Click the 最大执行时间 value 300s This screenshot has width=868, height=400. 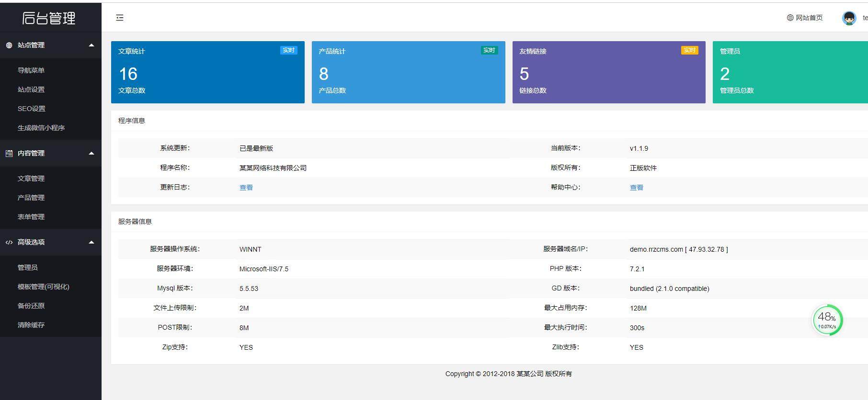(637, 328)
